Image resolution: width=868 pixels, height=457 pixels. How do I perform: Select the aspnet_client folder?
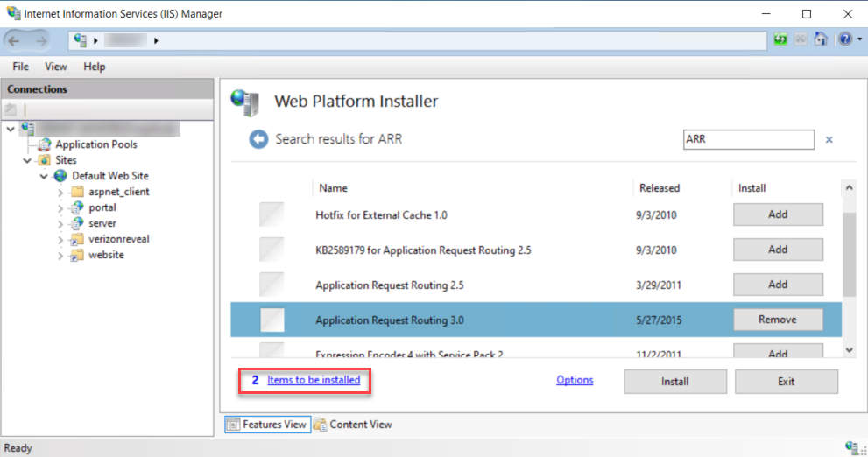coord(119,192)
